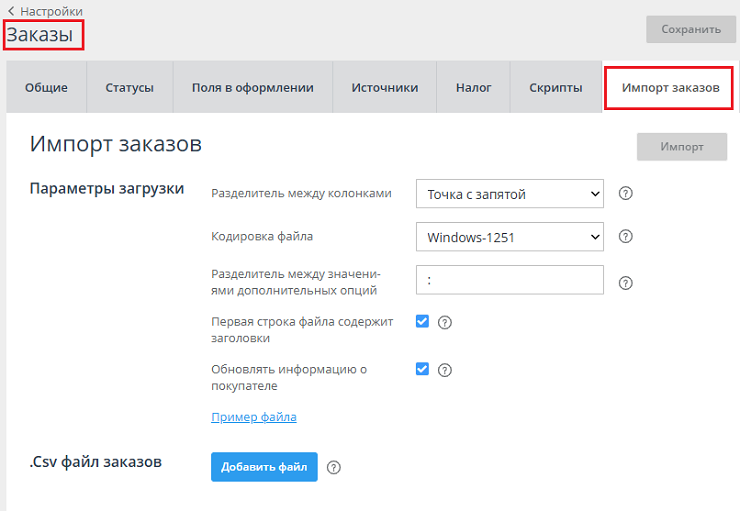Click help icon next to column separator

pos(626,194)
